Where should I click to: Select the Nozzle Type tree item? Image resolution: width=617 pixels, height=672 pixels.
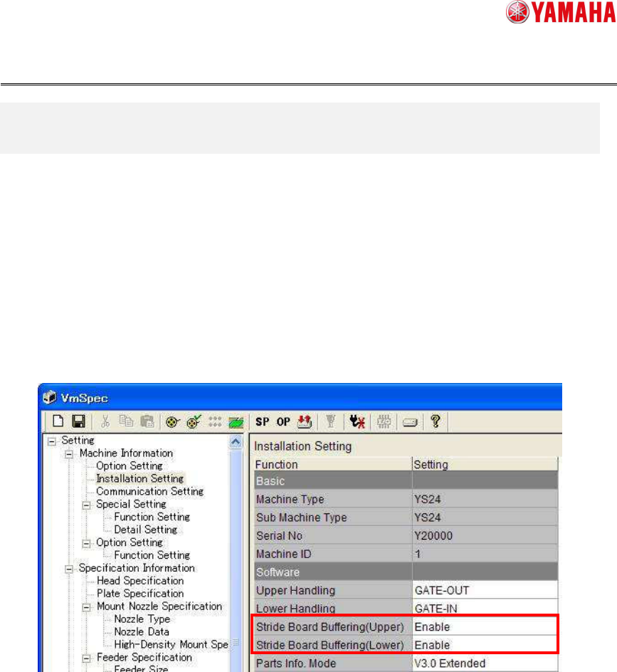coord(142,619)
